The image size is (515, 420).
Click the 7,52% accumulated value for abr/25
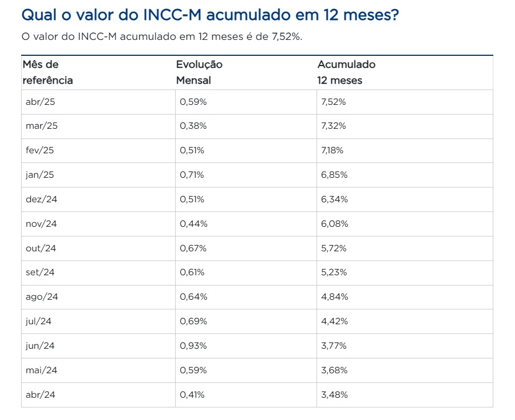point(334,101)
